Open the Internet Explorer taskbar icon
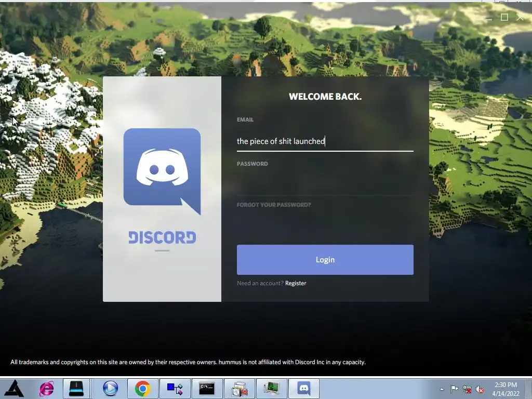This screenshot has width=532, height=399. pyautogui.click(x=46, y=389)
